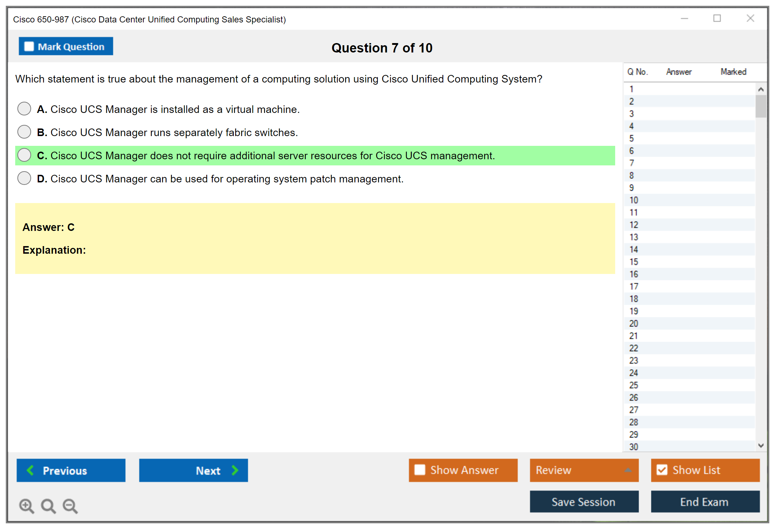Click the left chevron on the Previous button
This screenshot has height=532, width=778.
click(x=30, y=470)
